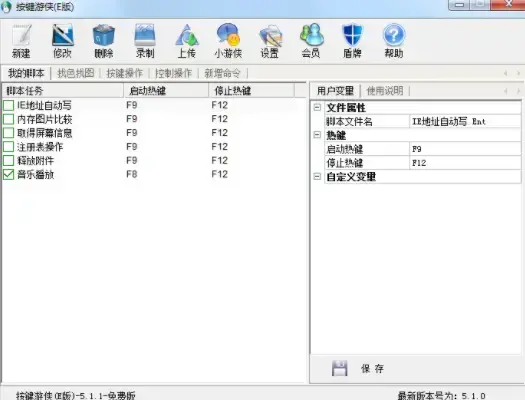Collapse the 自定义变量 section
This screenshot has height=400, width=525.
(x=317, y=176)
